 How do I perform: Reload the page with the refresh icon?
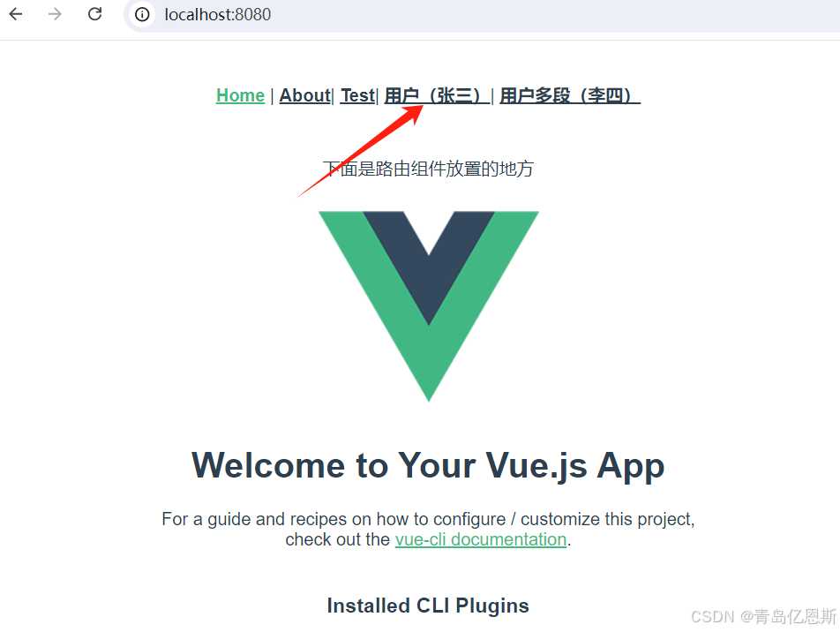[94, 14]
